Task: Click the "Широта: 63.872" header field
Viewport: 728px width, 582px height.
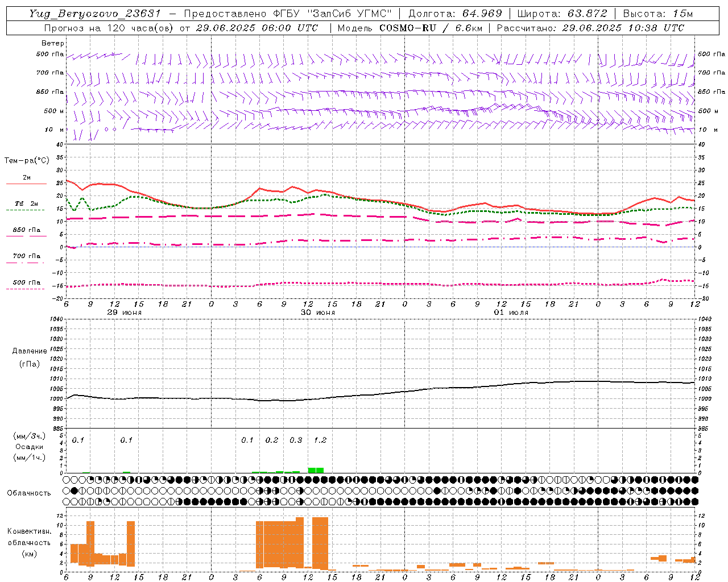Action: [562, 14]
